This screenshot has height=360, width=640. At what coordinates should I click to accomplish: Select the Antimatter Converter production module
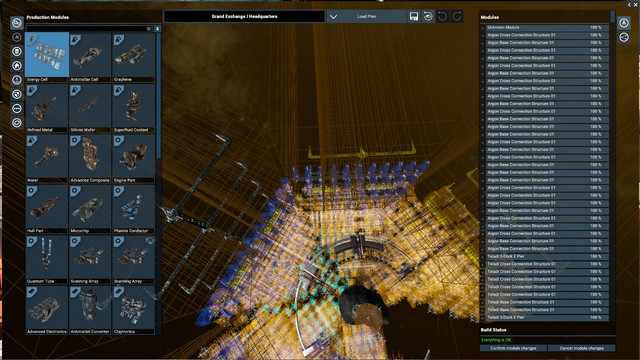click(90, 310)
